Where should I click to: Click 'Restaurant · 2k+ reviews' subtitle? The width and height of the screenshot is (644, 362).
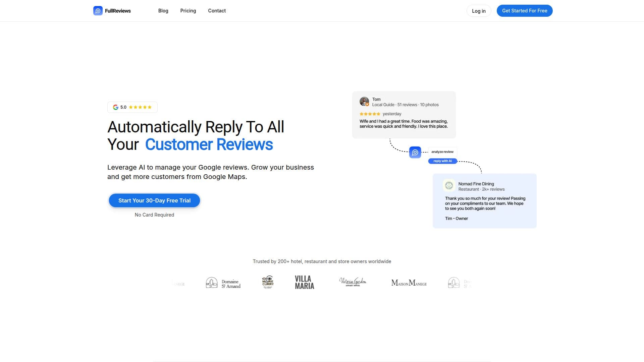(481, 189)
